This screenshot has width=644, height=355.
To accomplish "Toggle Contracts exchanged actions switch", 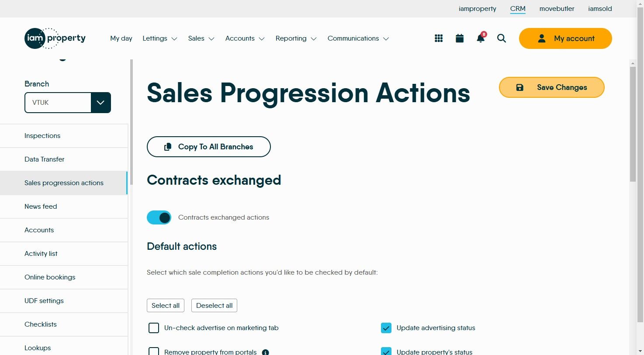I will tap(159, 217).
